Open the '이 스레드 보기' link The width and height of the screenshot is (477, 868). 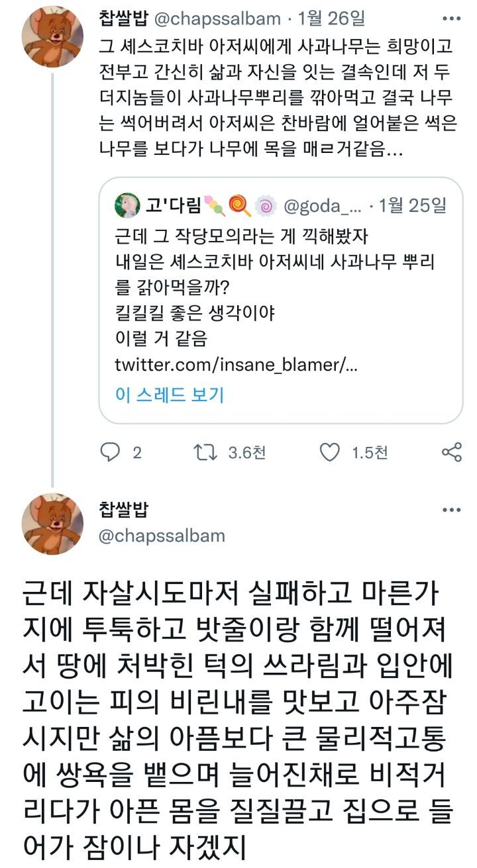[x=170, y=395]
